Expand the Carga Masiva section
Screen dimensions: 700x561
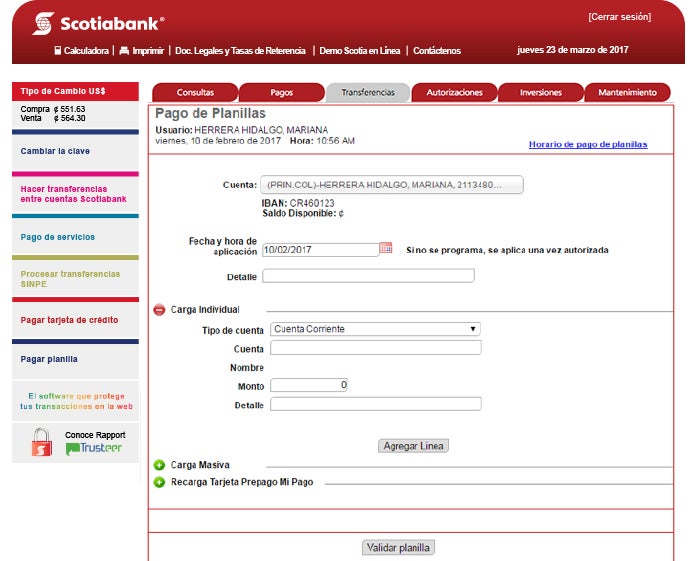point(159,465)
